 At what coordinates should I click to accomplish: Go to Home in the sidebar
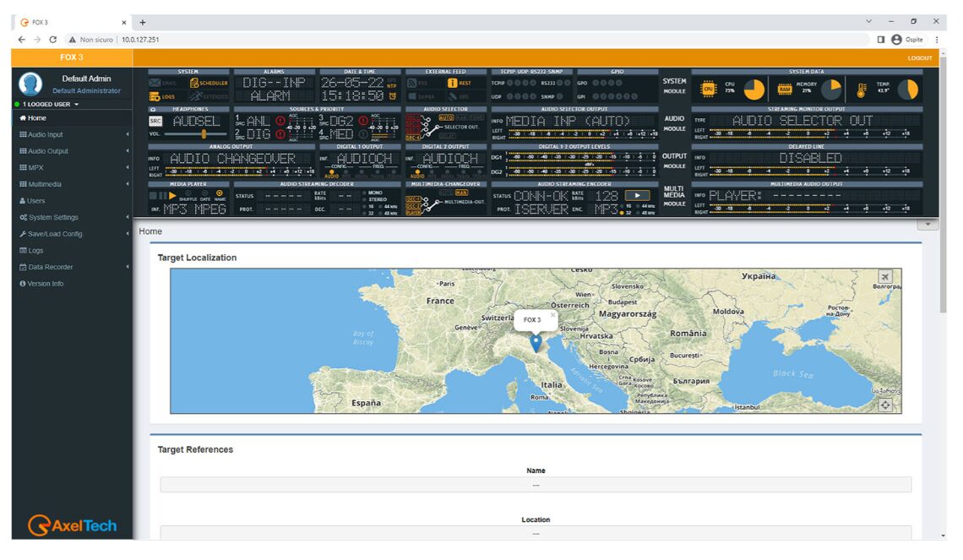pyautogui.click(x=72, y=118)
